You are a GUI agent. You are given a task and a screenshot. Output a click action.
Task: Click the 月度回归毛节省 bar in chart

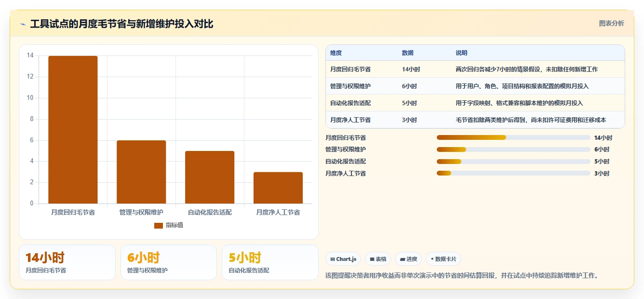tap(73, 130)
